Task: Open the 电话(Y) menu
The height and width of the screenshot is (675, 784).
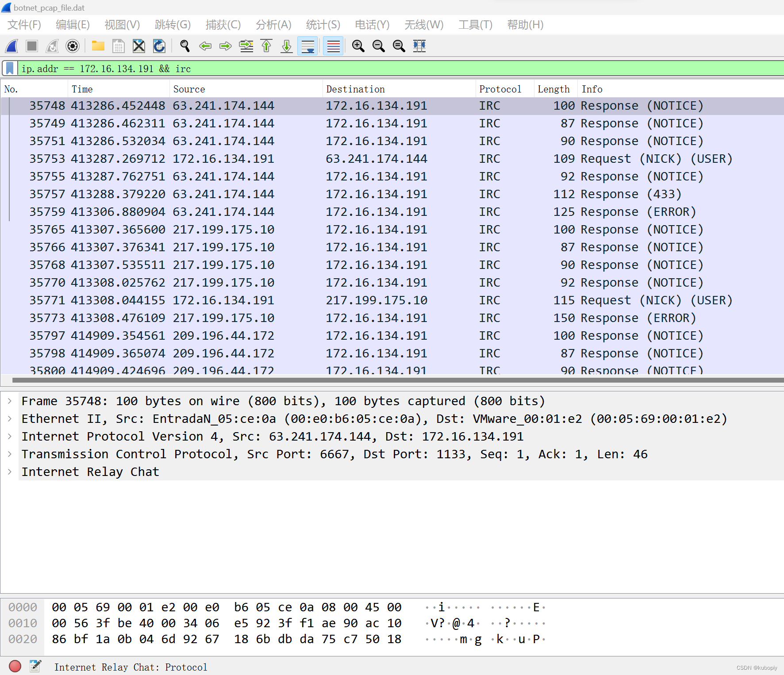Action: click(x=372, y=25)
